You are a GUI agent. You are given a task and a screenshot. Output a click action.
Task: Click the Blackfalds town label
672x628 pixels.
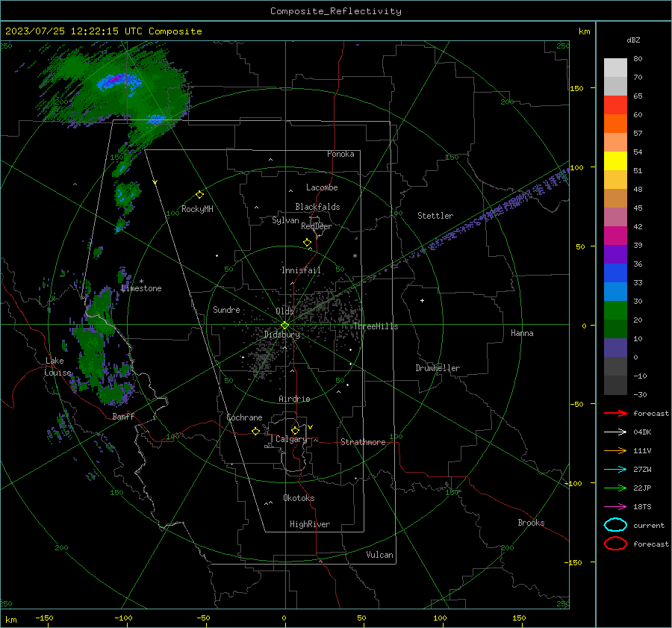[317, 207]
